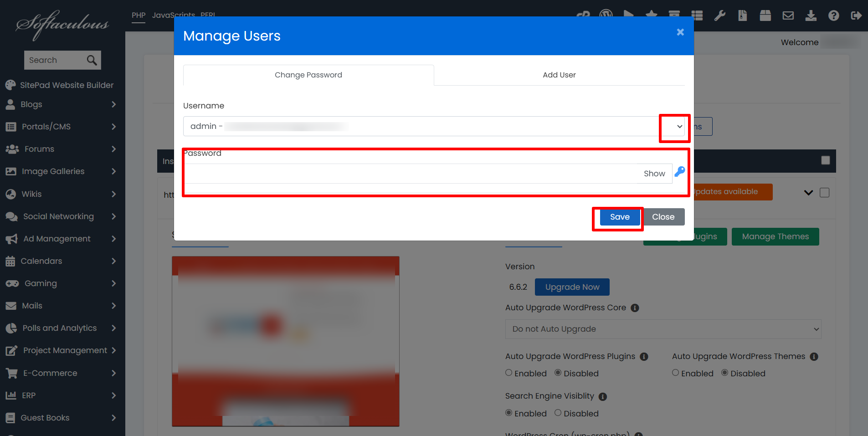The image size is (868, 436).
Task: Open the wrench settings icon in top bar
Action: tap(720, 16)
